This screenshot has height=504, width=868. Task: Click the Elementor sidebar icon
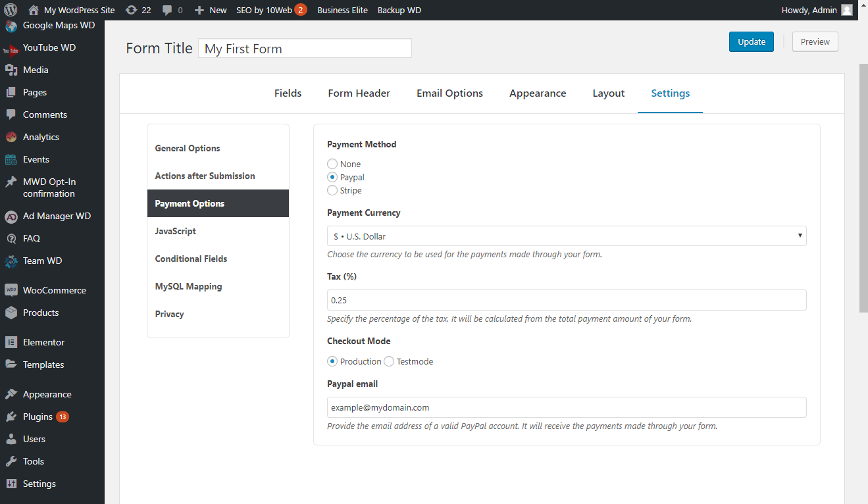coord(11,342)
